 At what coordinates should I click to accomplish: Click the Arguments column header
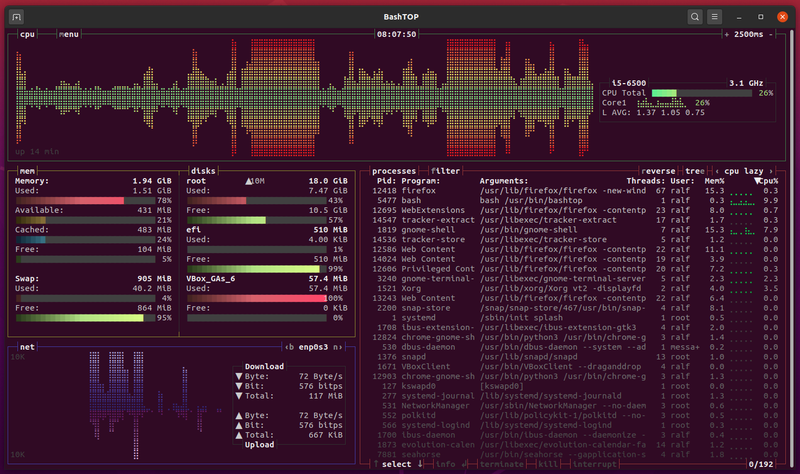pos(504,181)
